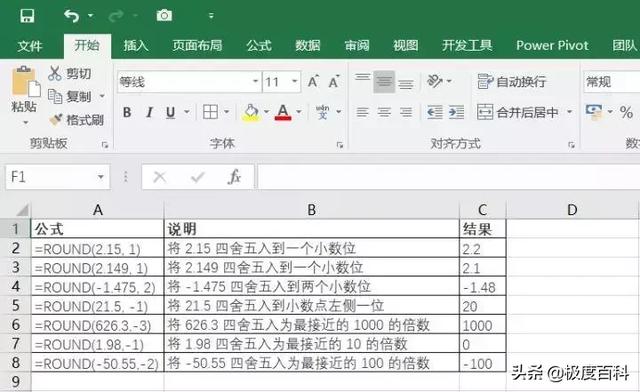Image resolution: width=640 pixels, height=392 pixels.
Task: Click 剪切 to cut the selection
Action: coord(69,73)
